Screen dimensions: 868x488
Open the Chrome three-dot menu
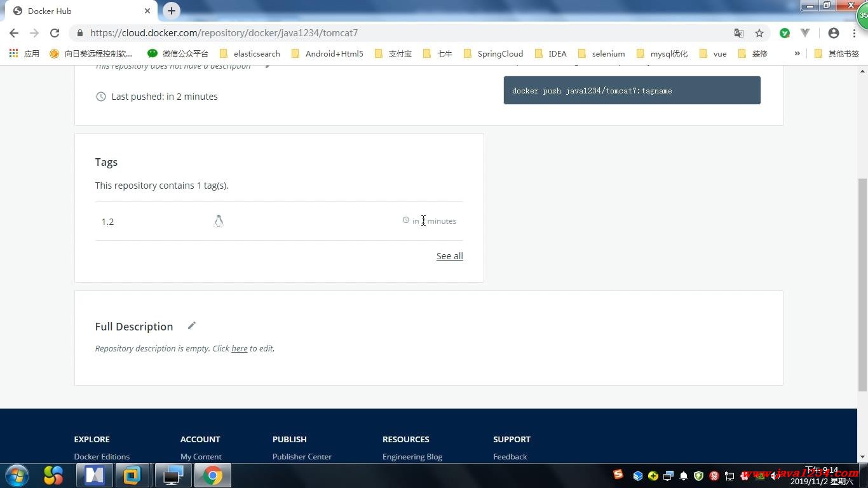pyautogui.click(x=855, y=33)
